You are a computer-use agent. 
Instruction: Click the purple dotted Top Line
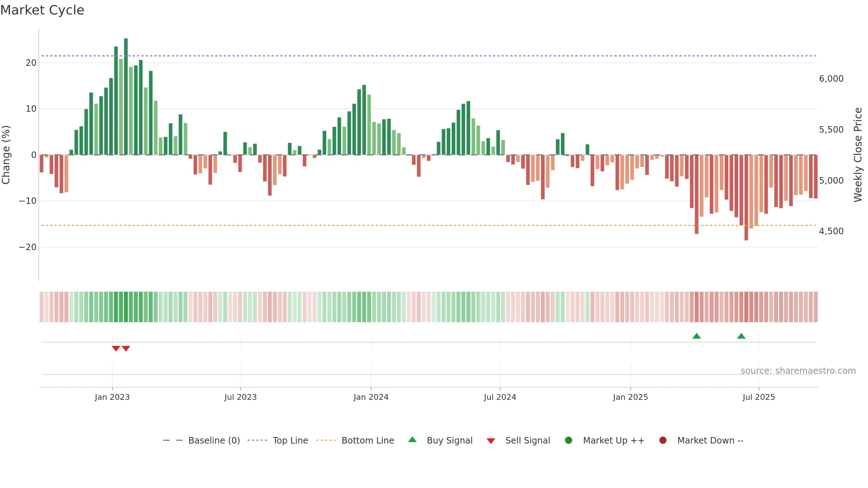click(x=429, y=56)
